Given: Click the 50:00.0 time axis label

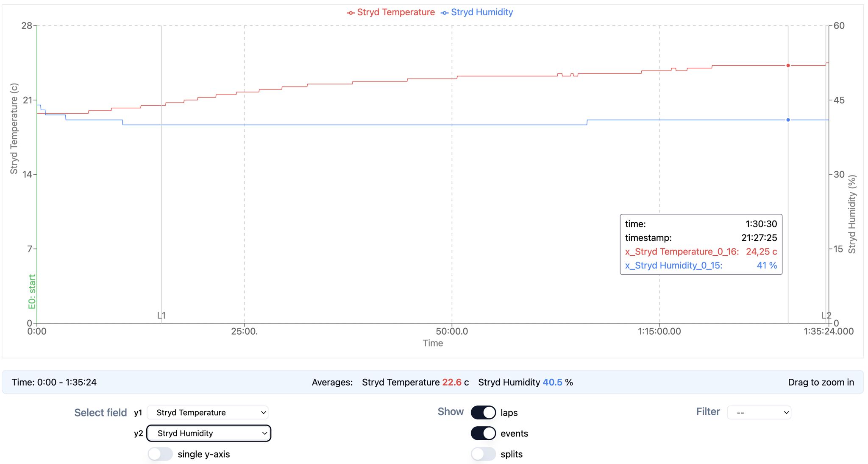Looking at the screenshot, I should [x=452, y=331].
